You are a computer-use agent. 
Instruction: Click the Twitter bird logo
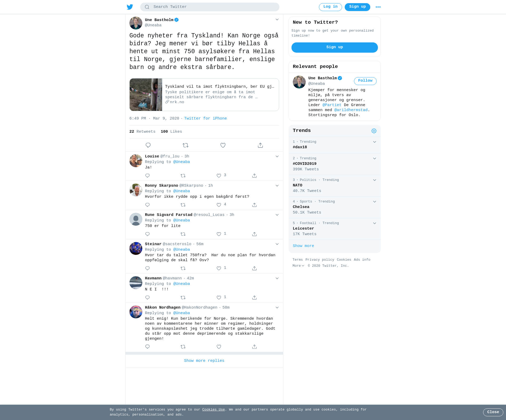(x=130, y=7)
